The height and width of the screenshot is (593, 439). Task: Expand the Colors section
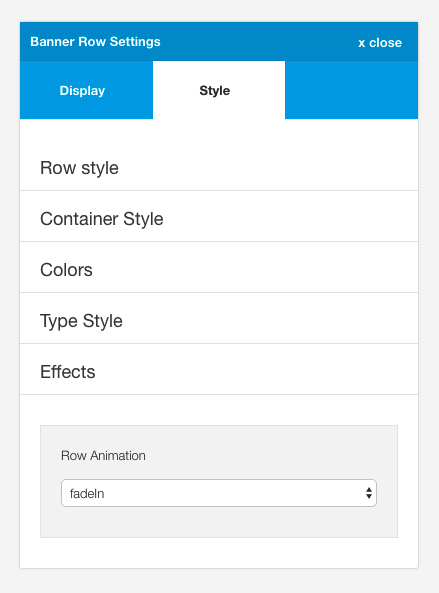tap(219, 270)
